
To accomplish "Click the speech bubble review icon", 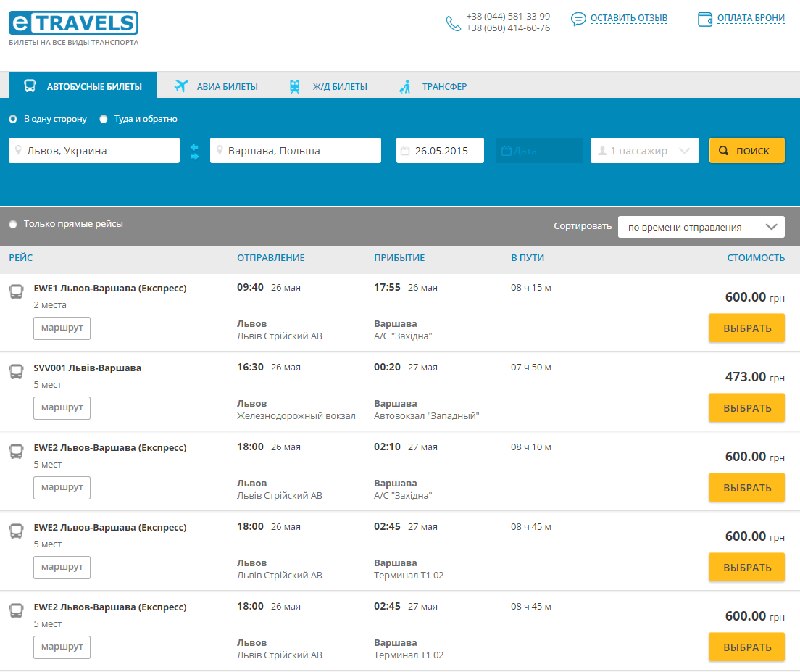I will [578, 19].
